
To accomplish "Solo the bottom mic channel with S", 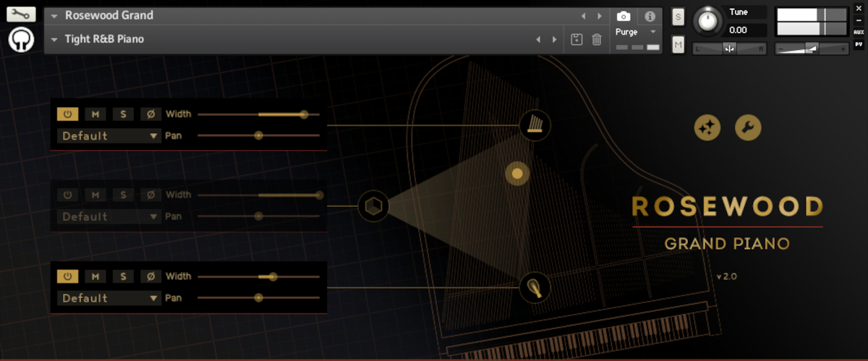I will 123,276.
